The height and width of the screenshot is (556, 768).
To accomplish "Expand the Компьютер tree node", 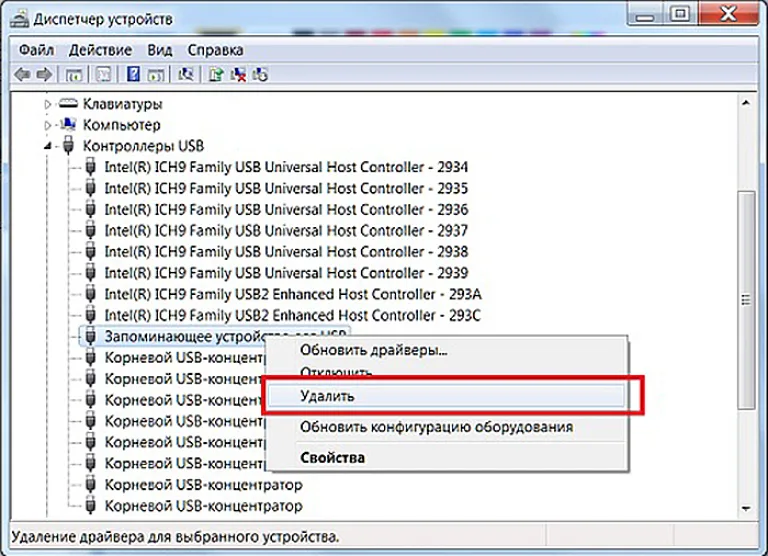I will [48, 125].
